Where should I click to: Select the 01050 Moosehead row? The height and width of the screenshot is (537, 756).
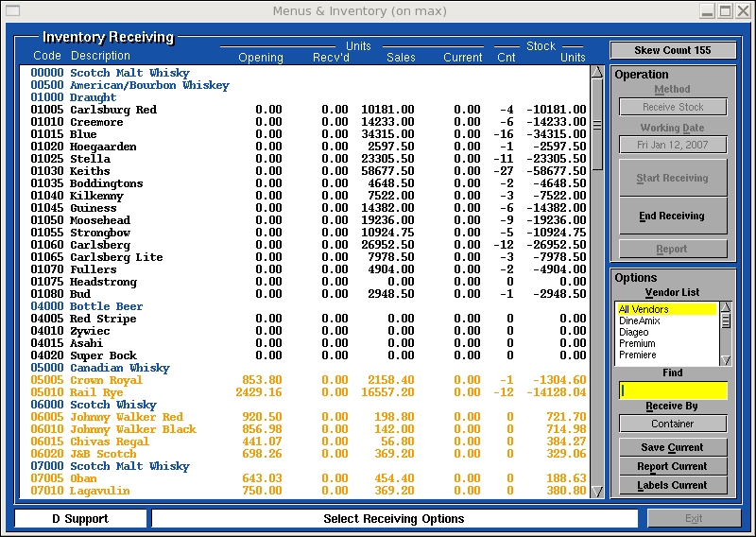pos(304,220)
